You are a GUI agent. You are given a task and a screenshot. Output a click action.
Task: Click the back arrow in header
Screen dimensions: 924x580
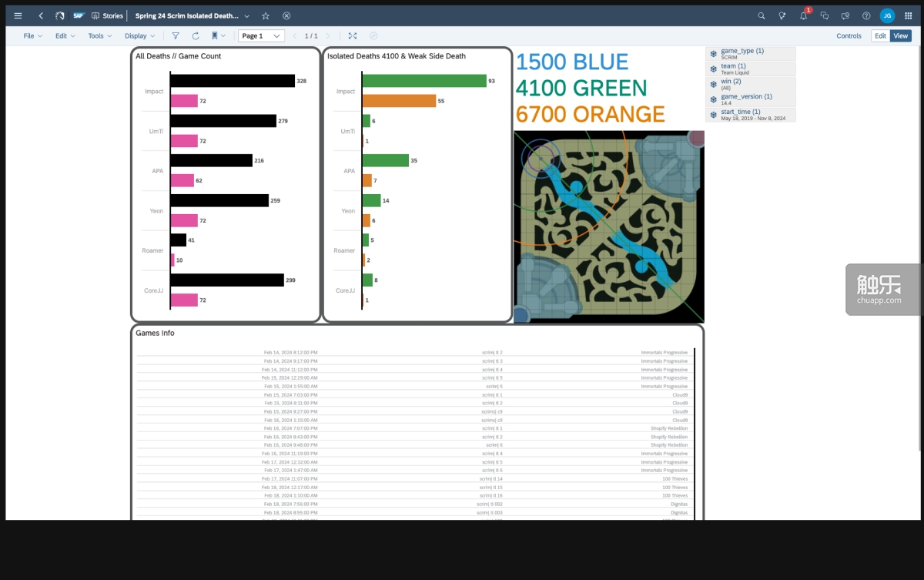tap(41, 15)
